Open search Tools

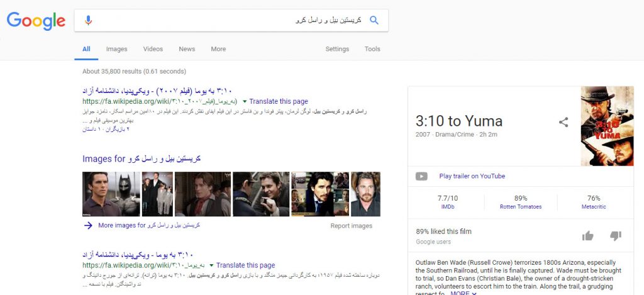[x=372, y=49]
